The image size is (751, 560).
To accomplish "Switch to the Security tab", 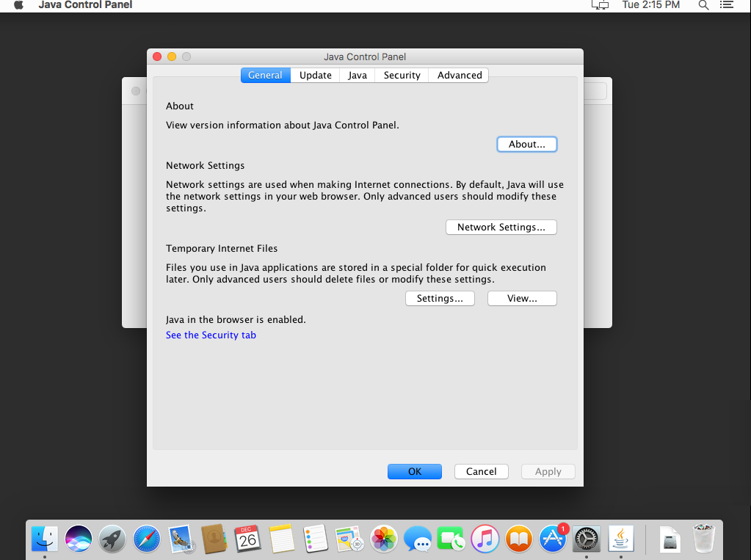I will [x=402, y=75].
